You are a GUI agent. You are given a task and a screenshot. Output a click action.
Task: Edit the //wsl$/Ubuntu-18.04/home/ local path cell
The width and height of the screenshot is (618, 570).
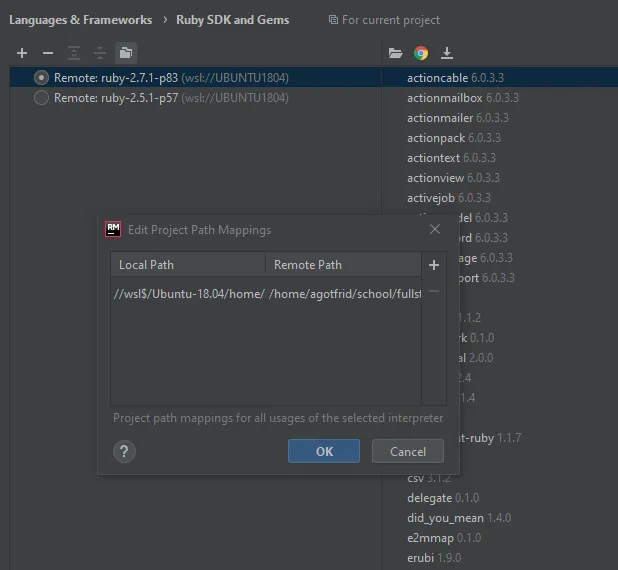[x=188, y=294]
